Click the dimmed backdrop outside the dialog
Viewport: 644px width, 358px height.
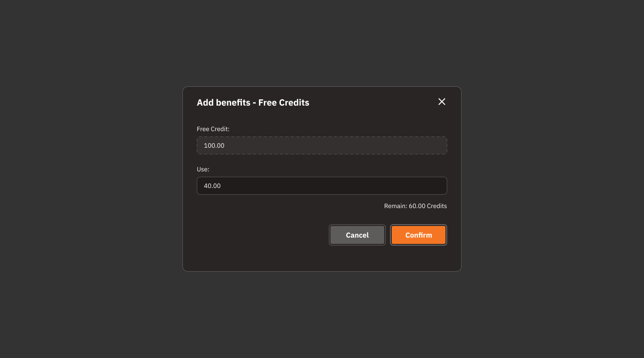tap(89, 179)
